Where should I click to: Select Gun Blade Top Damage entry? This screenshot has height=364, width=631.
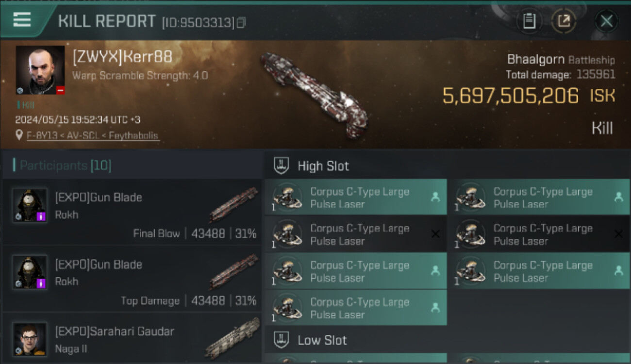(x=131, y=279)
